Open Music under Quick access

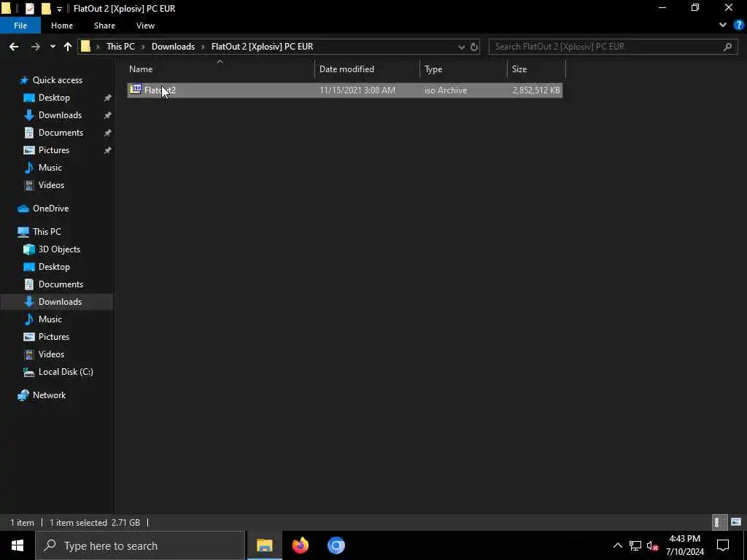tap(50, 168)
